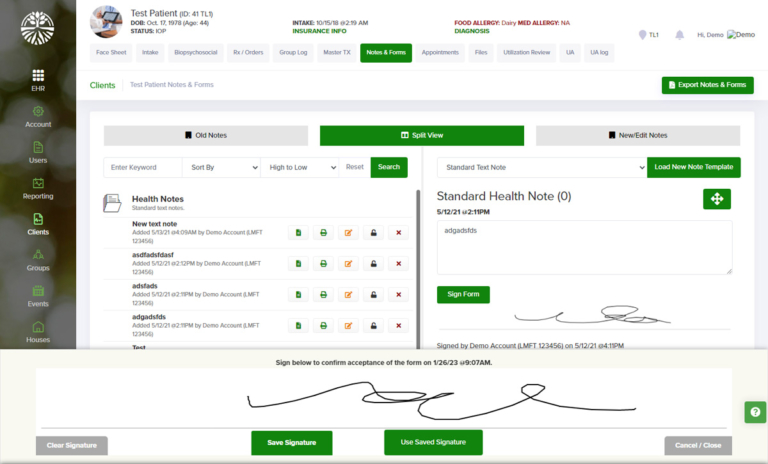Click the Search button
The image size is (768, 464).
pyautogui.click(x=389, y=167)
